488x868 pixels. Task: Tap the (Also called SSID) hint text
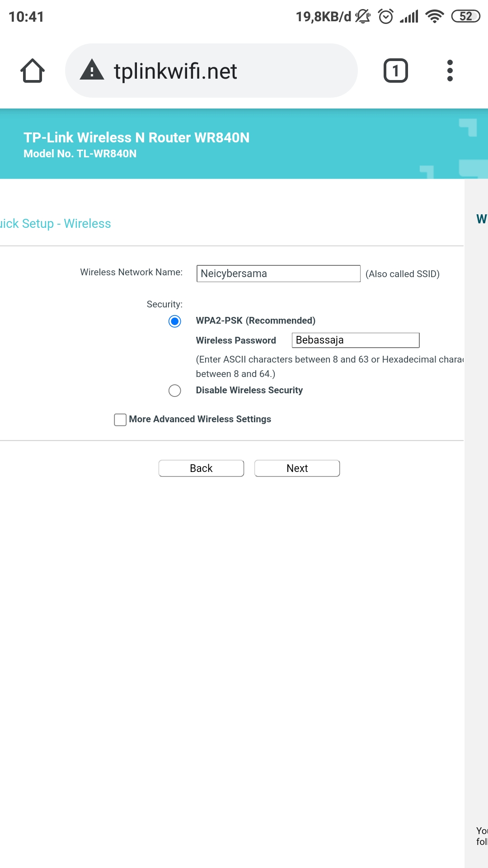click(403, 274)
